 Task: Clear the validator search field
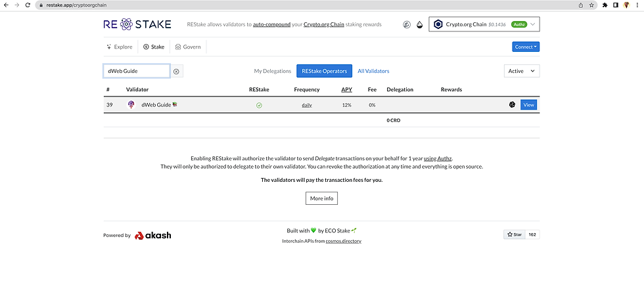coord(176,72)
